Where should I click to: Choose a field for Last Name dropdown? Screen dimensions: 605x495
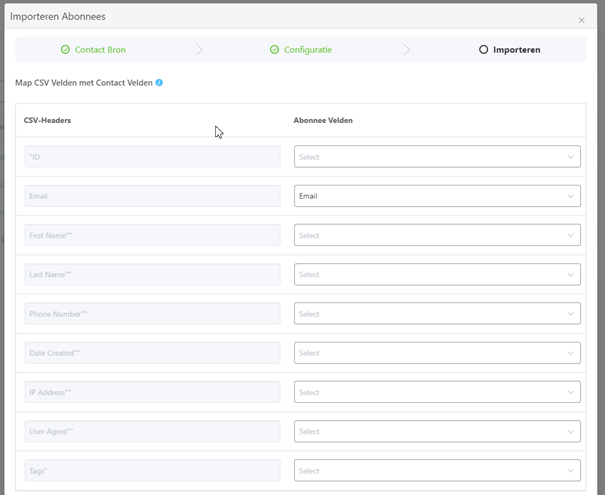pos(437,275)
